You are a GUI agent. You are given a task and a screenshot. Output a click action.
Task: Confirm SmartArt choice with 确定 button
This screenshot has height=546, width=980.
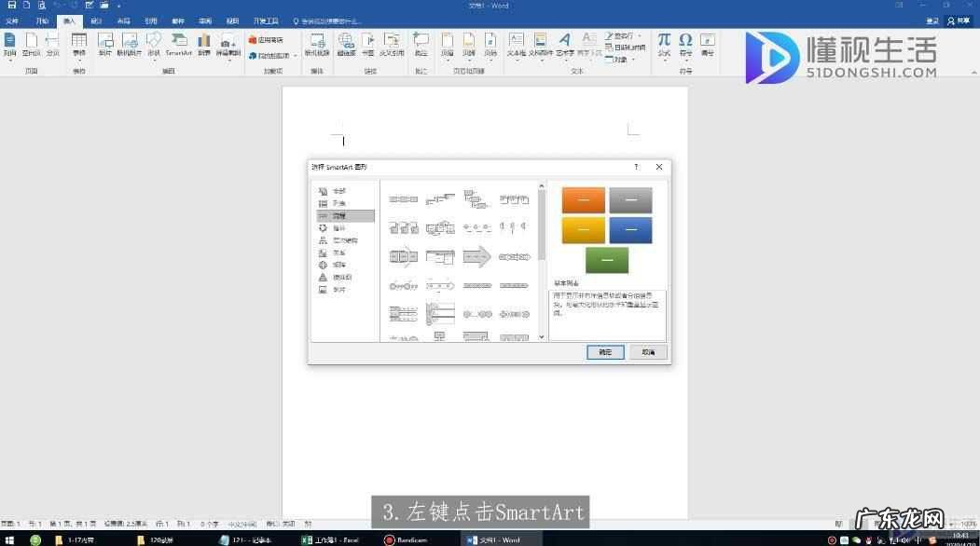pyautogui.click(x=604, y=352)
